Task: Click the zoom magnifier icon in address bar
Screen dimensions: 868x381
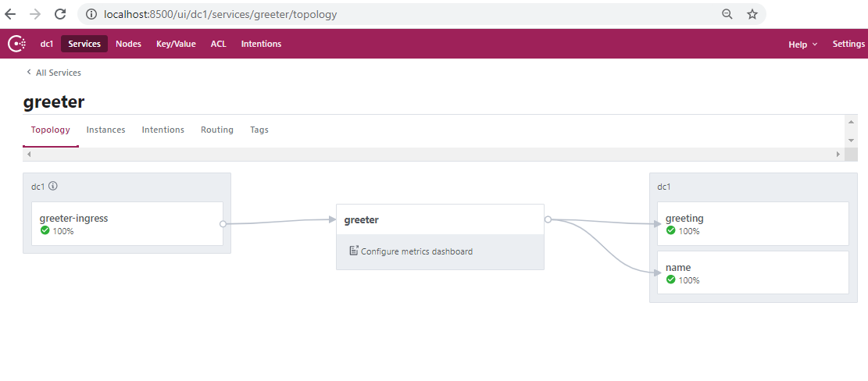Action: 727,14
